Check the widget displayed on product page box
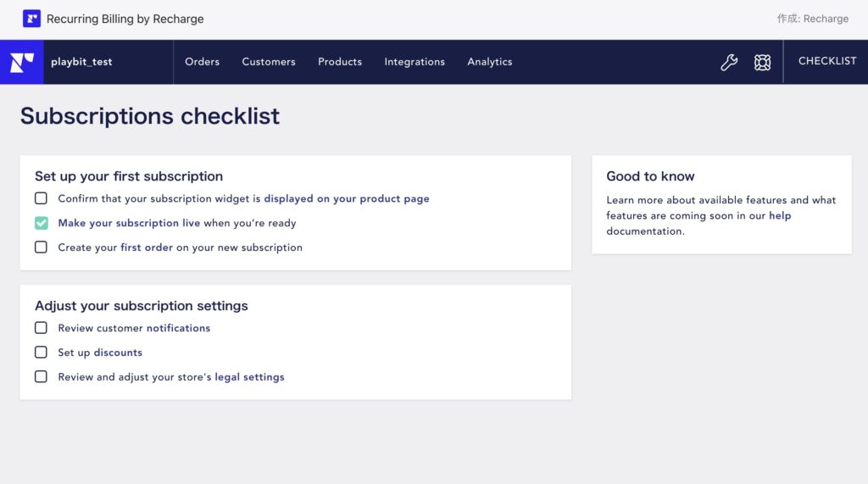868x484 pixels. (x=41, y=198)
